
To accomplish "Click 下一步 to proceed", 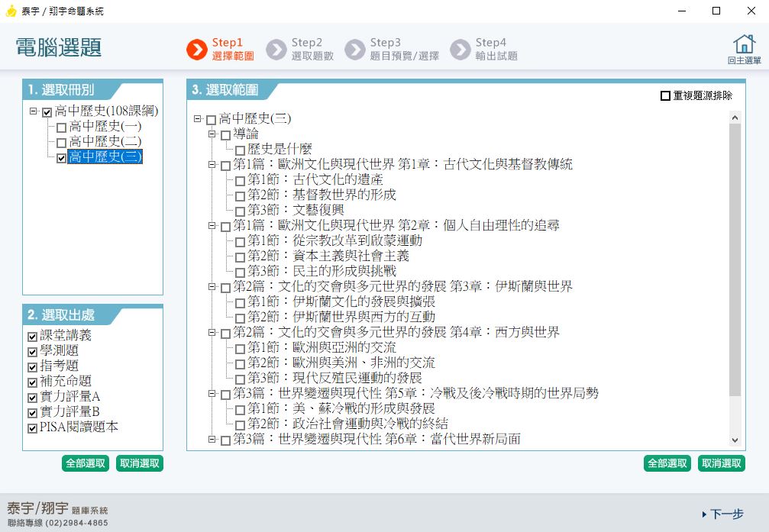I will click(x=722, y=514).
